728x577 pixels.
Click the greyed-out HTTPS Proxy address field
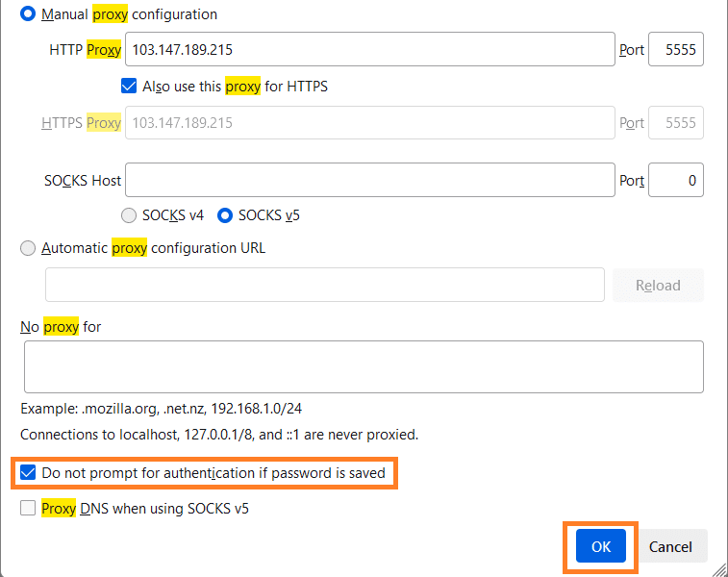click(370, 123)
